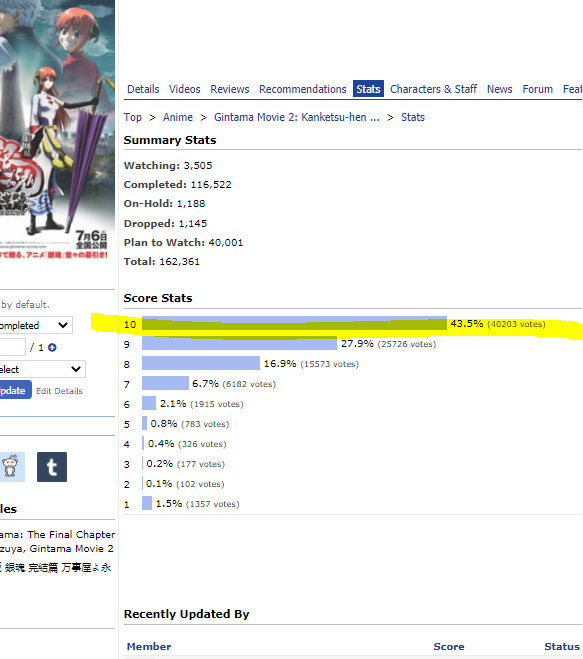Switch to the Details tab
The height and width of the screenshot is (659, 583).
tap(143, 89)
